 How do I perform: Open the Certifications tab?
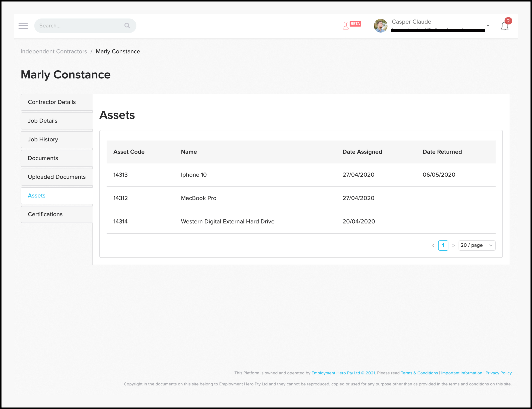(45, 214)
